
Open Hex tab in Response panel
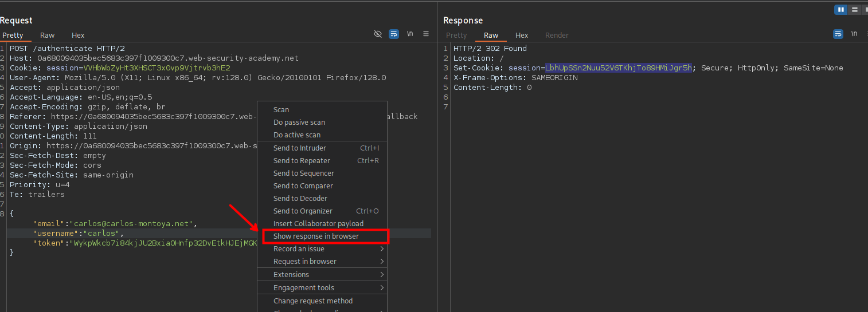coord(522,35)
